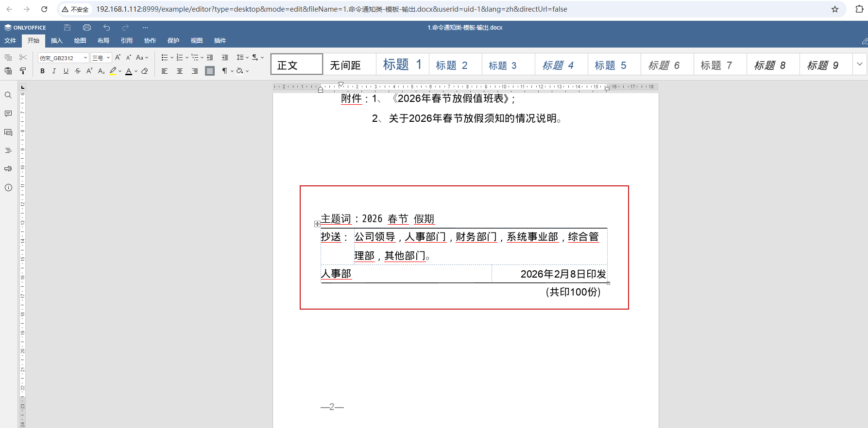Image resolution: width=868 pixels, height=428 pixels.
Task: Apply the 无间距 style
Action: [x=345, y=65]
